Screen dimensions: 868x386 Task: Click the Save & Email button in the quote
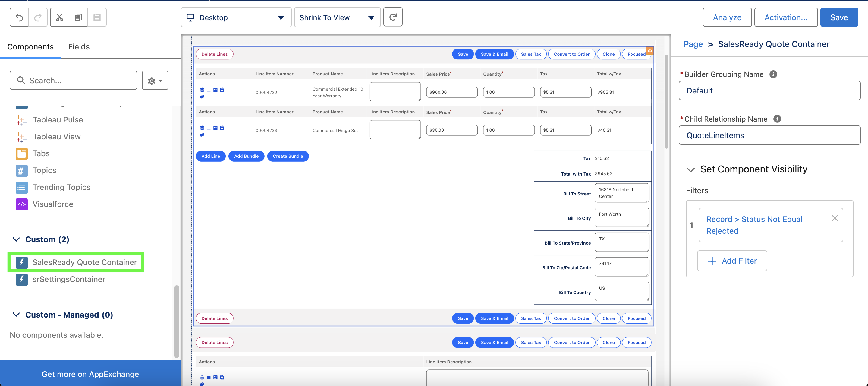click(x=494, y=54)
